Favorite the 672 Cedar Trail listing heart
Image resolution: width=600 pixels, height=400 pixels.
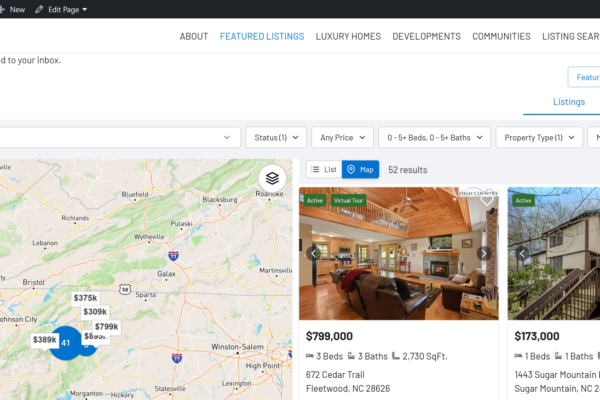click(x=487, y=200)
